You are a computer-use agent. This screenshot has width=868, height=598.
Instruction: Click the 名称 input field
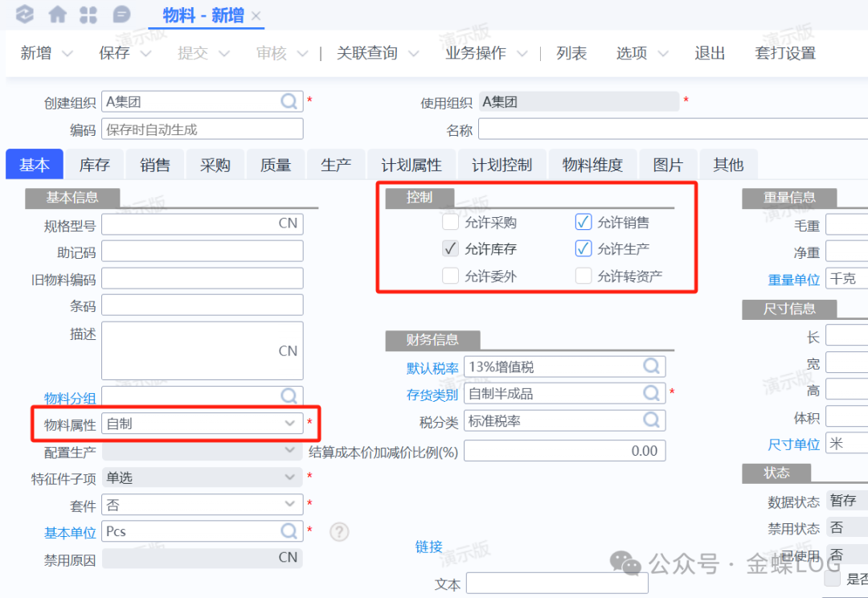672,129
